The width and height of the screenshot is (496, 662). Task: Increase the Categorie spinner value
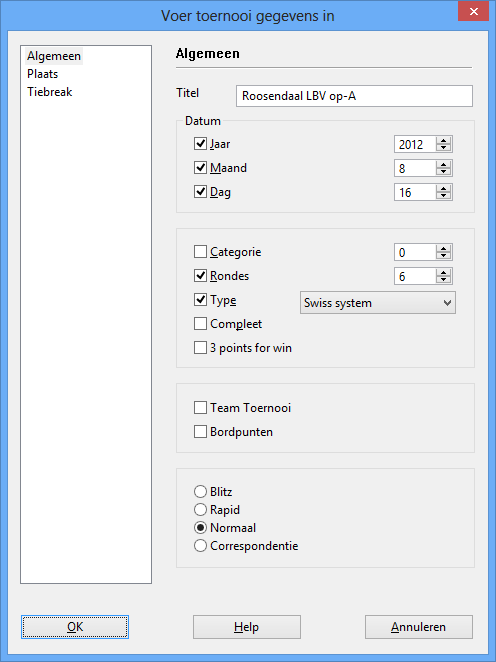[443, 249]
